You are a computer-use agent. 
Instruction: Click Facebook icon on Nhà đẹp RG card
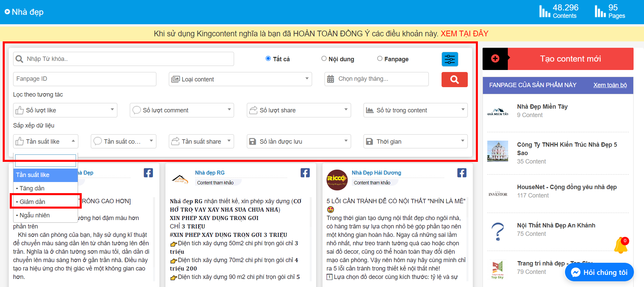(305, 173)
